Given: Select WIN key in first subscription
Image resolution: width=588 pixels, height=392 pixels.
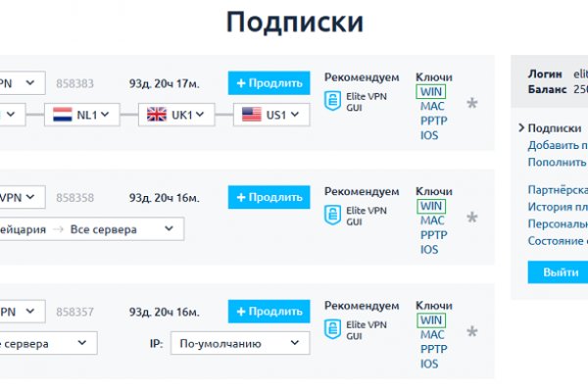Looking at the screenshot, I should point(431,91).
